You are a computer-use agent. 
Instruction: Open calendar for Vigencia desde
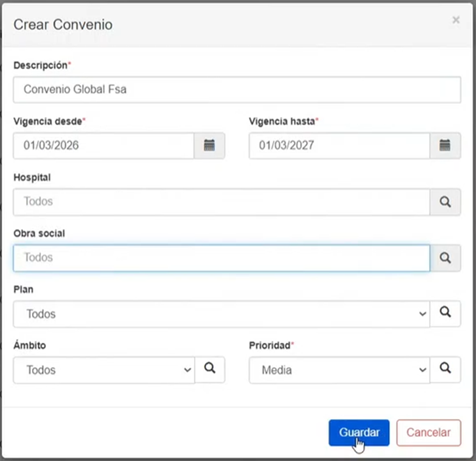tap(209, 146)
